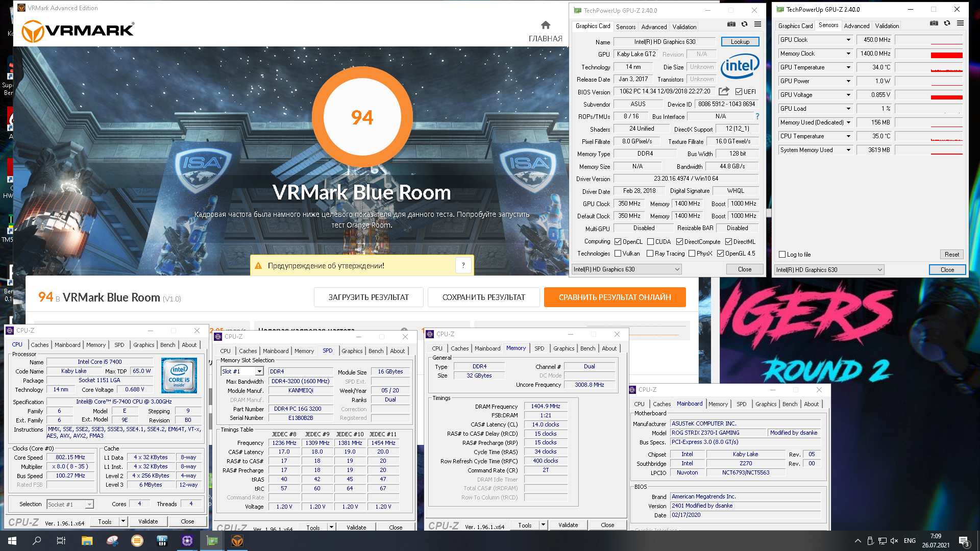Screen dimensions: 980x551
Task: Click the Intel logo in GPU-Z
Action: click(x=740, y=66)
